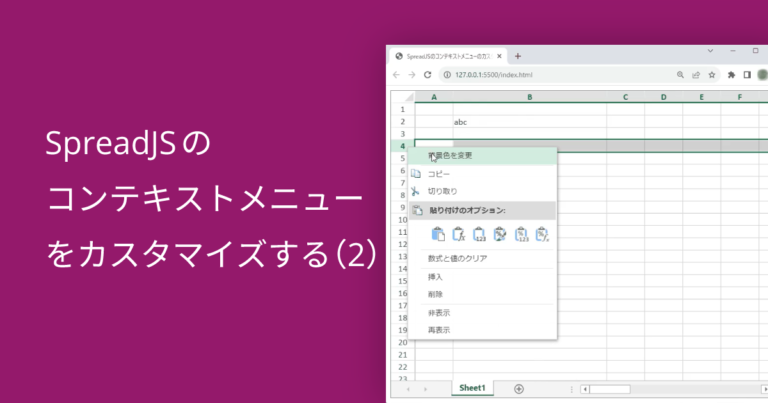Select column B header

(529, 97)
